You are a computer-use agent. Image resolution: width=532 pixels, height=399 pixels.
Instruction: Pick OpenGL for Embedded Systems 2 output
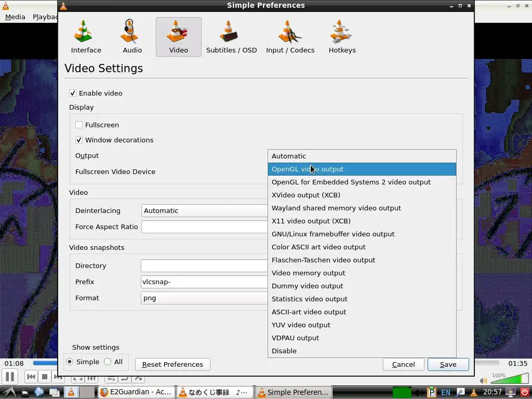362,182
